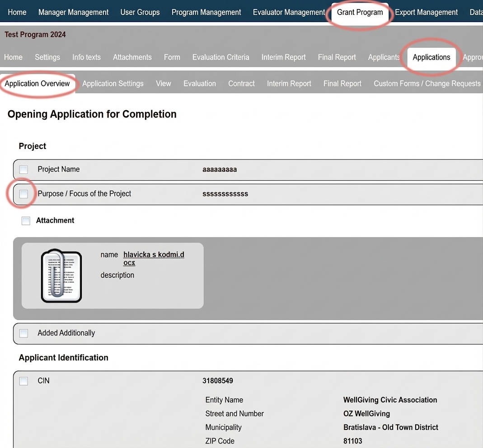Open the paperclip document attachment icon
Viewport: 483px width, 448px height.
pyautogui.click(x=61, y=275)
